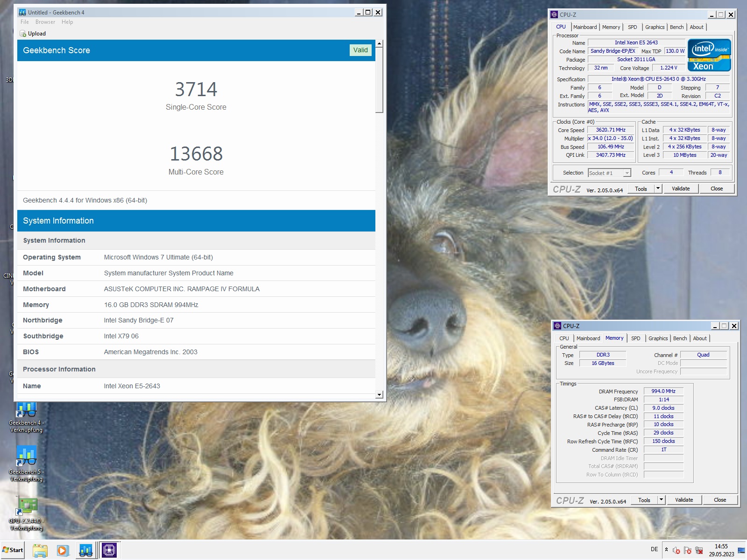Open Bench tab in bottom CPU-Z
Screen dimensions: 747x560
tap(680, 338)
